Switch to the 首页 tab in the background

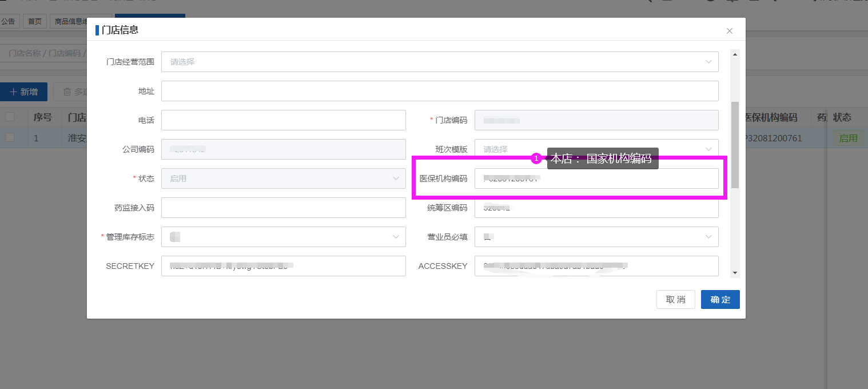35,22
